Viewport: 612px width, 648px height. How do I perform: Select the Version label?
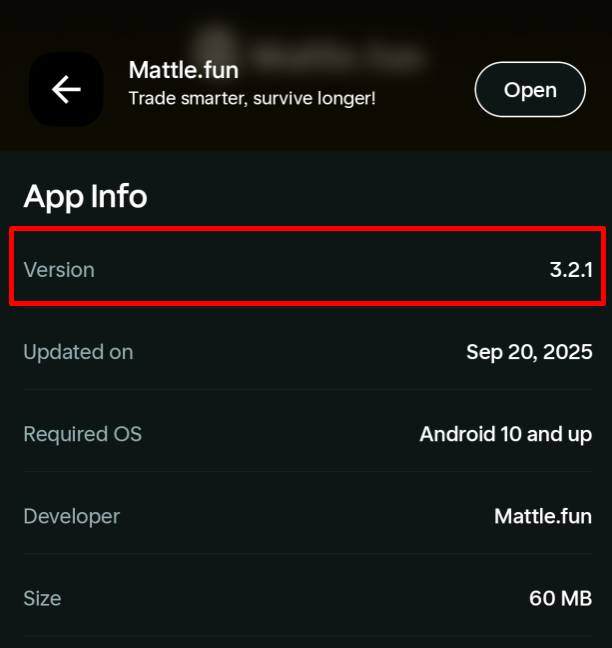[59, 270]
